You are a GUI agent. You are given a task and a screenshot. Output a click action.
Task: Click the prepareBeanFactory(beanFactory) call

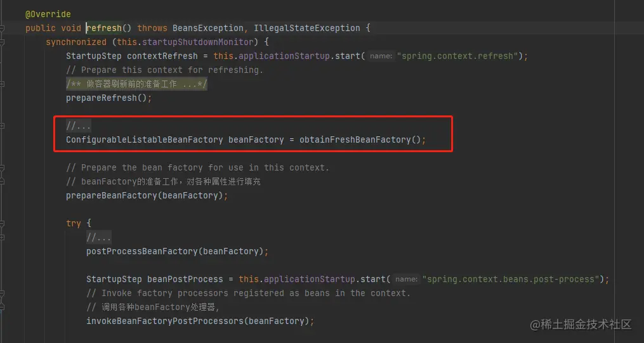point(145,196)
